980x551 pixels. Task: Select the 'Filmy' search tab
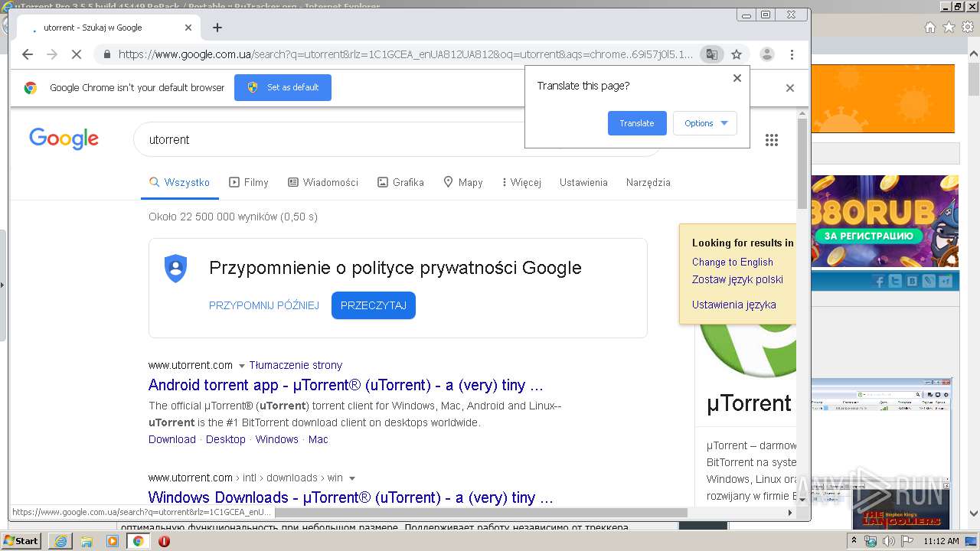249,182
